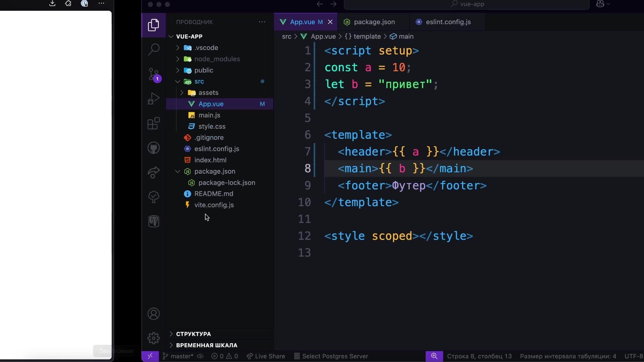This screenshot has height=362, width=644.
Task: Open .gitignore in the file tree
Action: pos(220,137)
